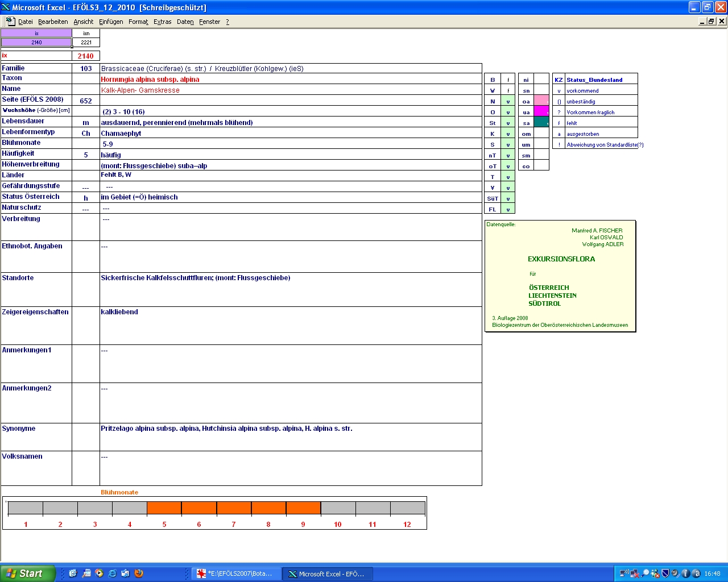The image size is (728, 582).
Task: Open the magnifier search tray icon
Action: (x=645, y=573)
